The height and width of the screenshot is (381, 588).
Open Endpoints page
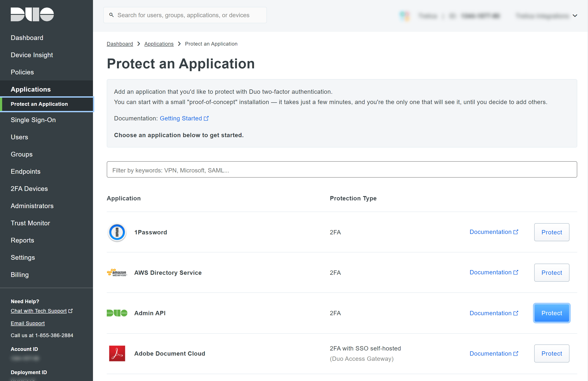[x=25, y=171]
